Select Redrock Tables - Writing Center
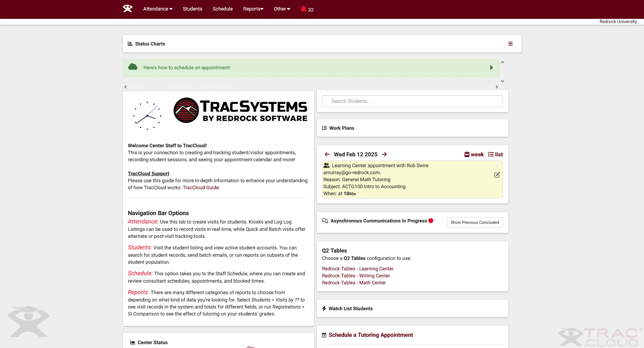Image resolution: width=644 pixels, height=348 pixels. [356, 276]
